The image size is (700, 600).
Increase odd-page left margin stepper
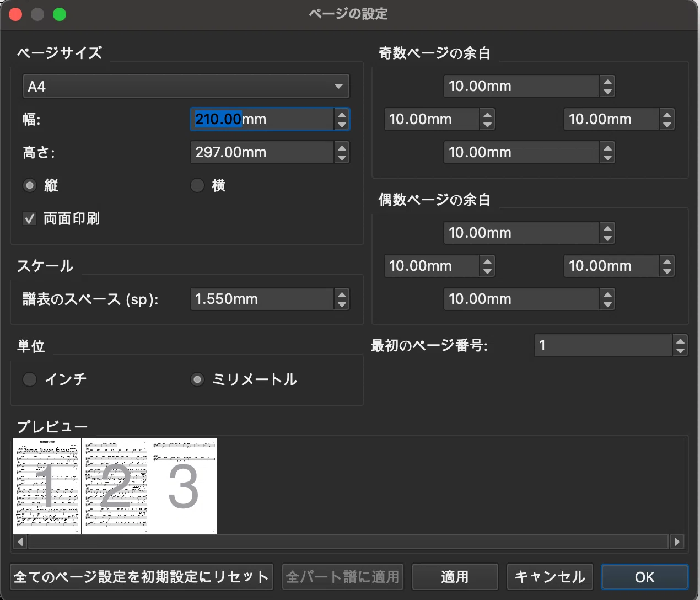tap(487, 114)
